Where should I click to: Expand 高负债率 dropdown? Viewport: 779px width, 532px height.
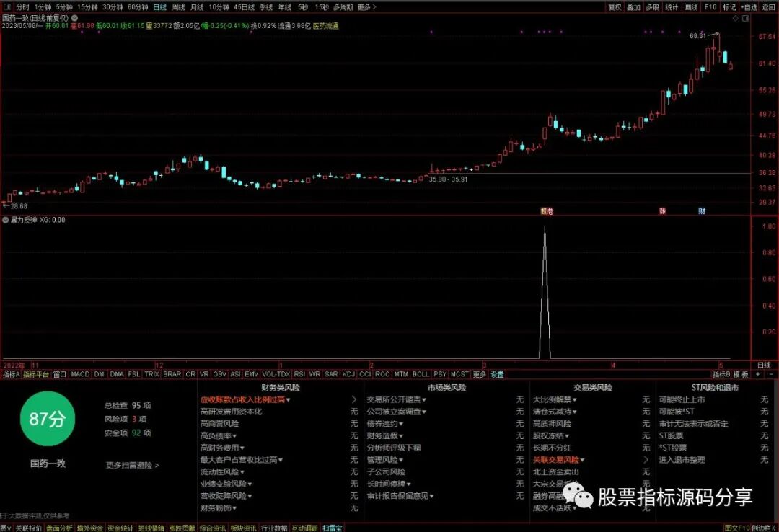tap(219, 435)
